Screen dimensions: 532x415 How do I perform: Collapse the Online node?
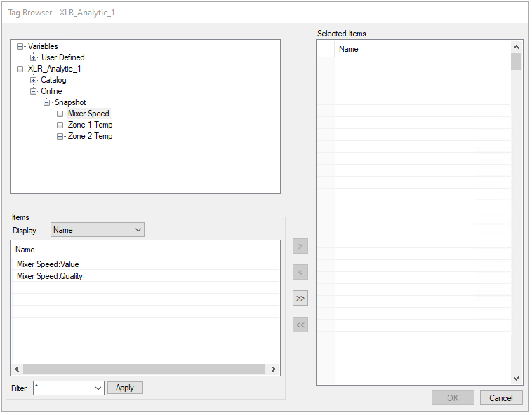click(33, 91)
